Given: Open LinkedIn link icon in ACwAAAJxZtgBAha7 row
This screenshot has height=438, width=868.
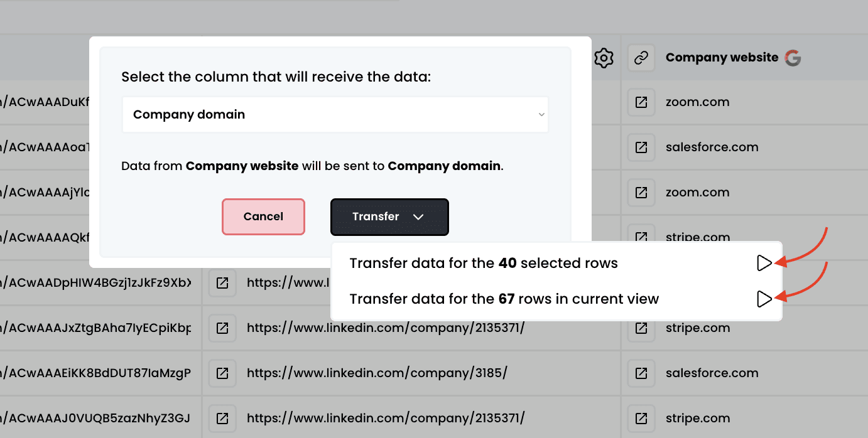Looking at the screenshot, I should click(222, 328).
